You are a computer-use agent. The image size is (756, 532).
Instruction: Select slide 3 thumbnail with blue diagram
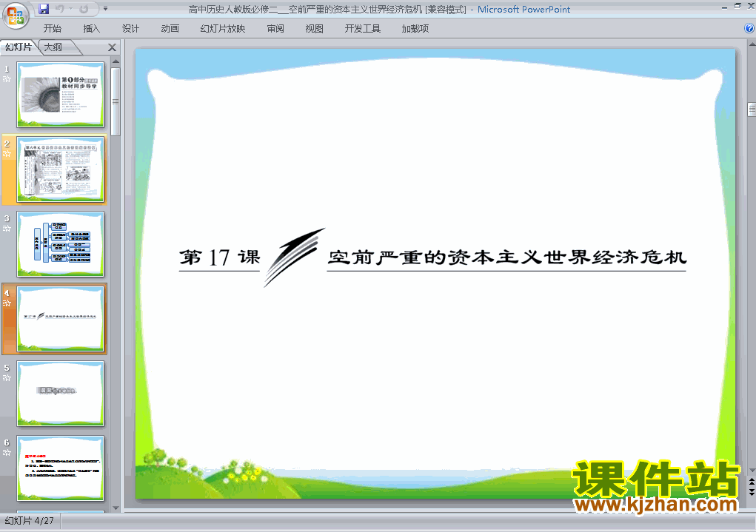(61, 244)
